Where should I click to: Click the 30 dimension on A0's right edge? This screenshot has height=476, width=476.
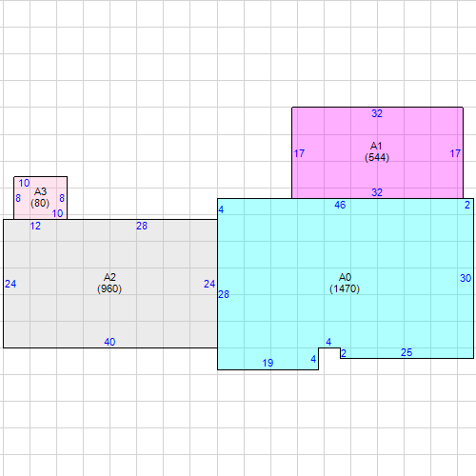466,278
